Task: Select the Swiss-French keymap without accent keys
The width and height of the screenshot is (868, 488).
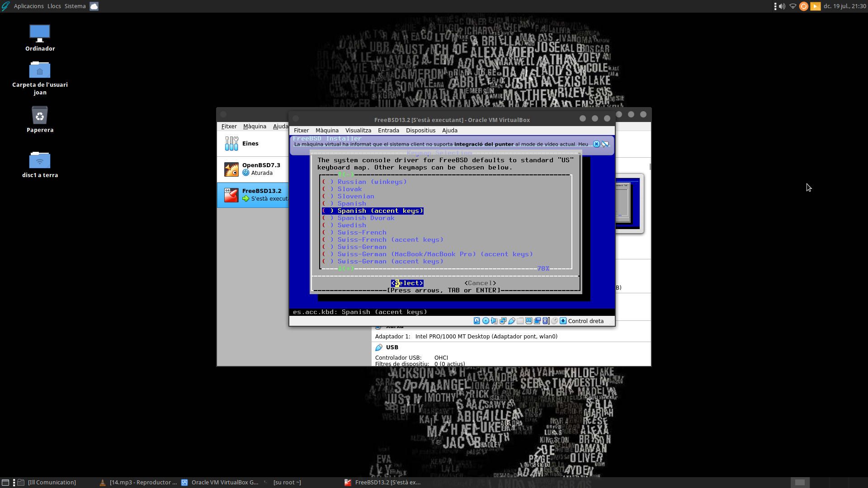Action: [x=354, y=233]
